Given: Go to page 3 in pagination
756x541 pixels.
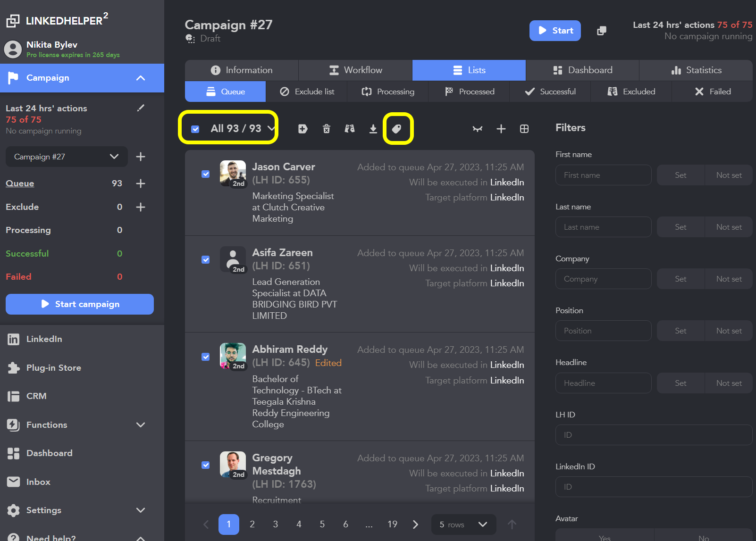Looking at the screenshot, I should [x=276, y=524].
